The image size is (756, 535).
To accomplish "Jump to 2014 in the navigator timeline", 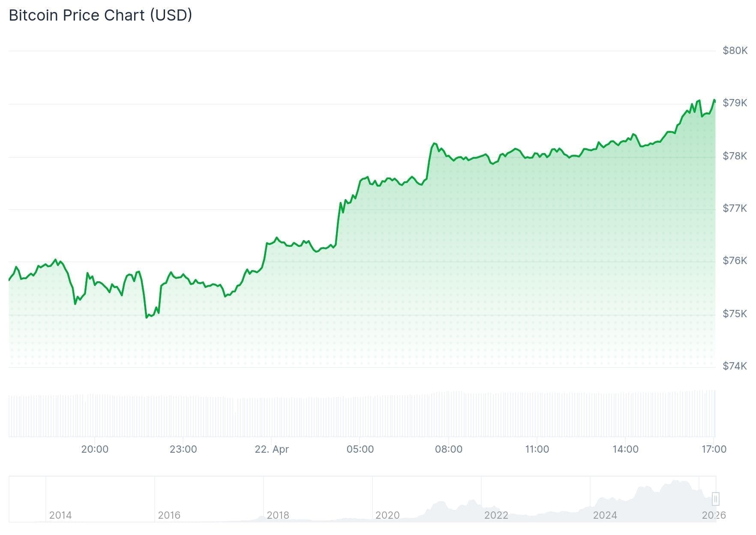I will tap(60, 515).
